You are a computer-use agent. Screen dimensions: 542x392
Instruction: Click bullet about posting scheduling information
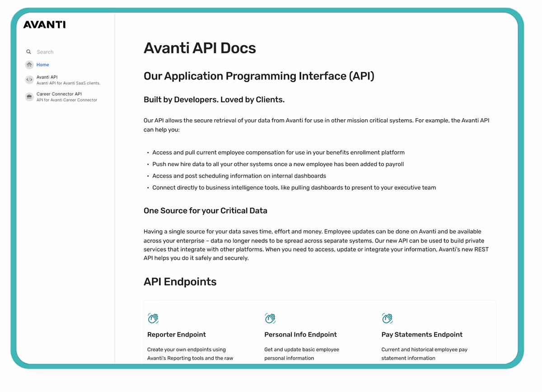(x=239, y=176)
